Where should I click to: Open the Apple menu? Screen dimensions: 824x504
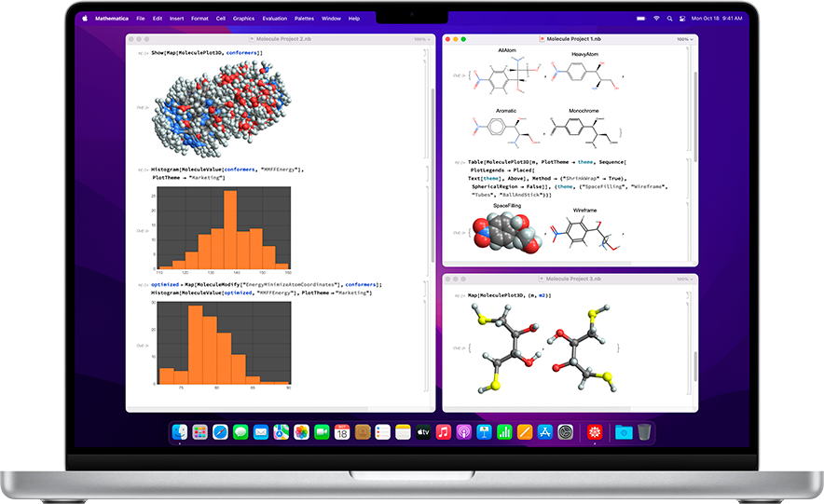pos(85,19)
